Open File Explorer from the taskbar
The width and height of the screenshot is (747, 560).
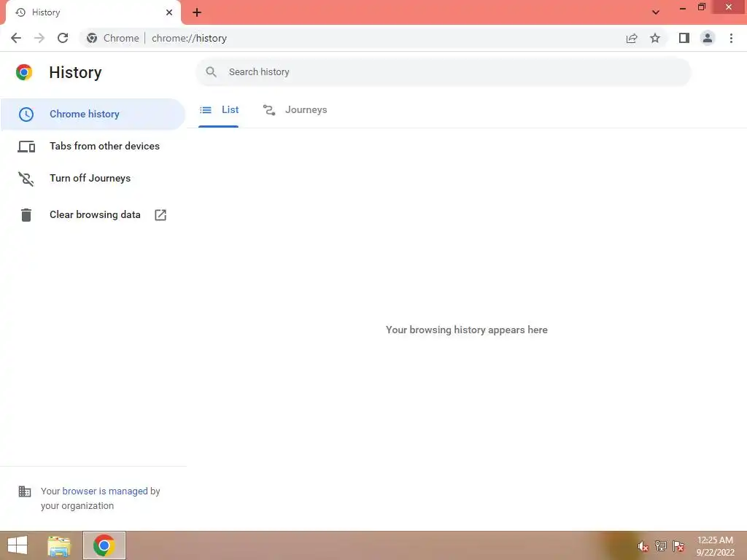point(59,545)
